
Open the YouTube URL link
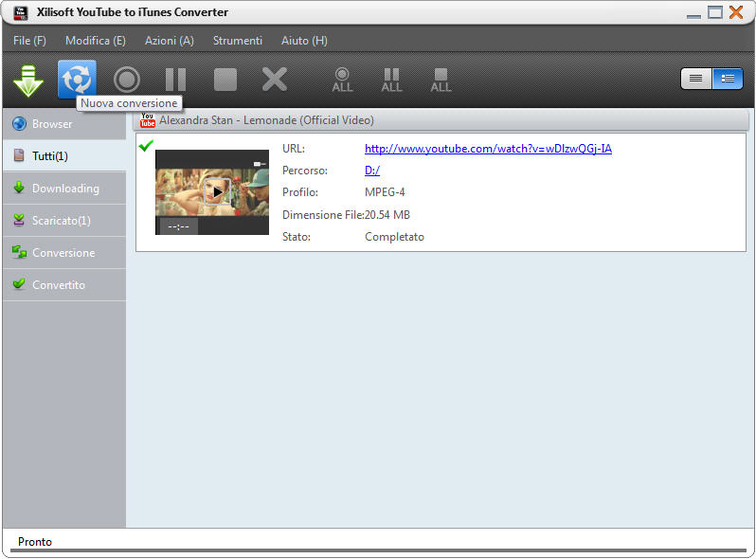tap(488, 149)
